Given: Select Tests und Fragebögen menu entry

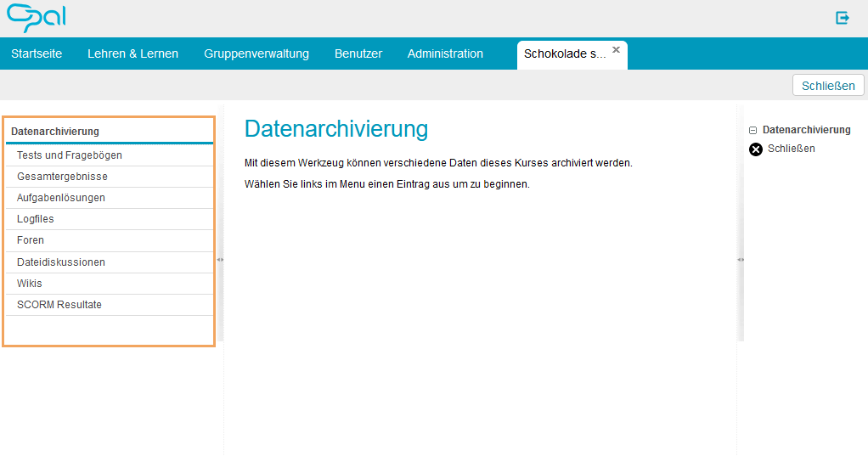Looking at the screenshot, I should [70, 155].
